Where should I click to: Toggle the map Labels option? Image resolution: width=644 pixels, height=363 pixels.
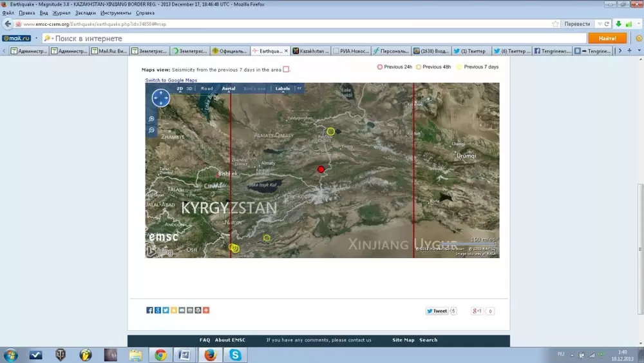click(x=283, y=88)
